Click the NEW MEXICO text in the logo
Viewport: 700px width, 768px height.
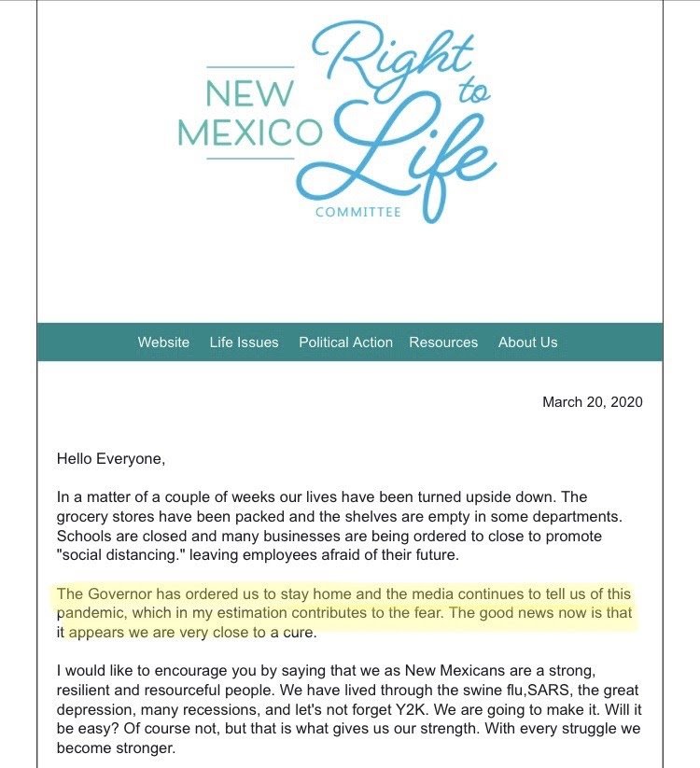(250, 113)
